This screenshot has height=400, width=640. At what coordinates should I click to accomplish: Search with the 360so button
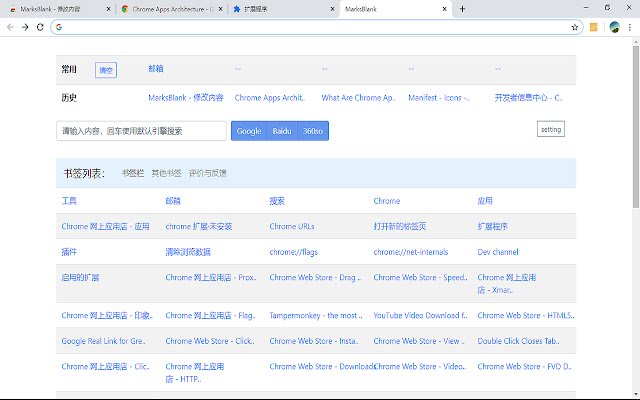pos(313,131)
